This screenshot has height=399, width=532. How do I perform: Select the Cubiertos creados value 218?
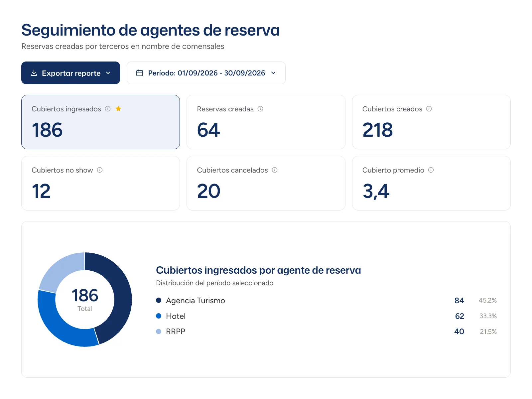pyautogui.click(x=378, y=130)
